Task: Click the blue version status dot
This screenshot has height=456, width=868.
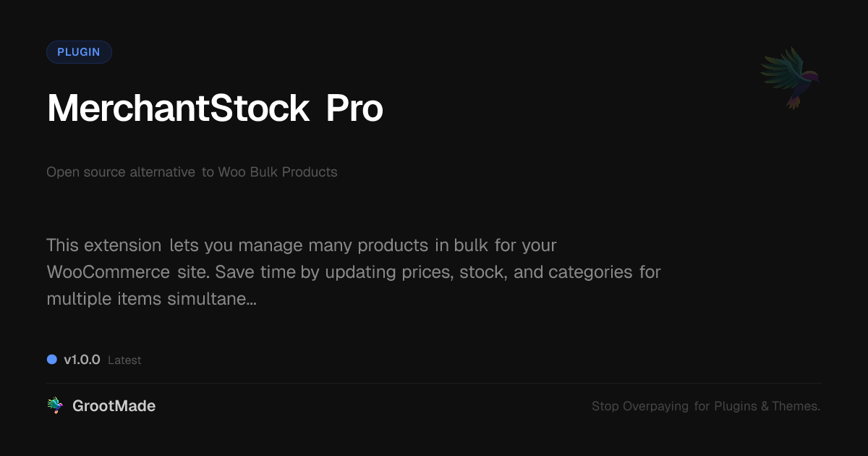Action: coord(52,360)
